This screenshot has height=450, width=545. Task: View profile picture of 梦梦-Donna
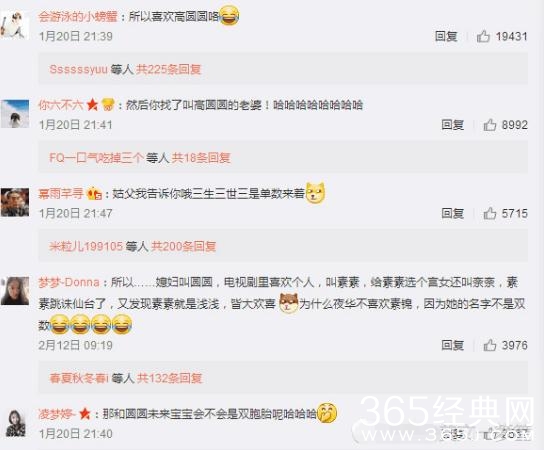(15, 291)
